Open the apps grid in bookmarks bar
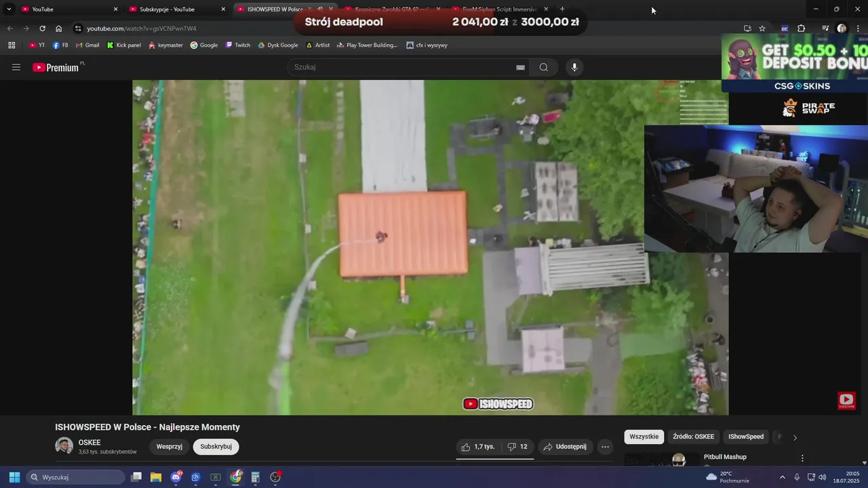Image resolution: width=868 pixels, height=488 pixels. pos(12,45)
